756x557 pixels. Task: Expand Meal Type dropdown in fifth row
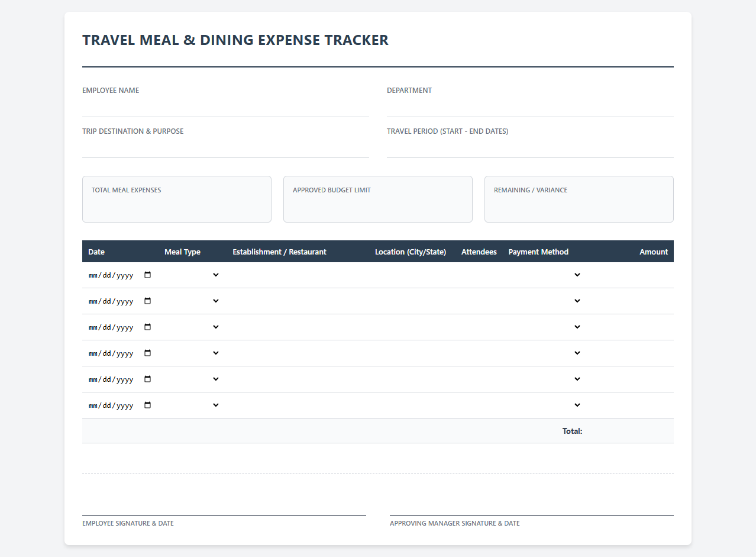click(x=192, y=379)
